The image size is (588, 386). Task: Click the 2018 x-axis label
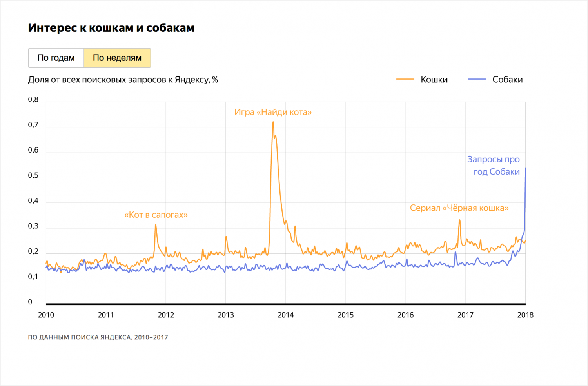click(x=525, y=315)
